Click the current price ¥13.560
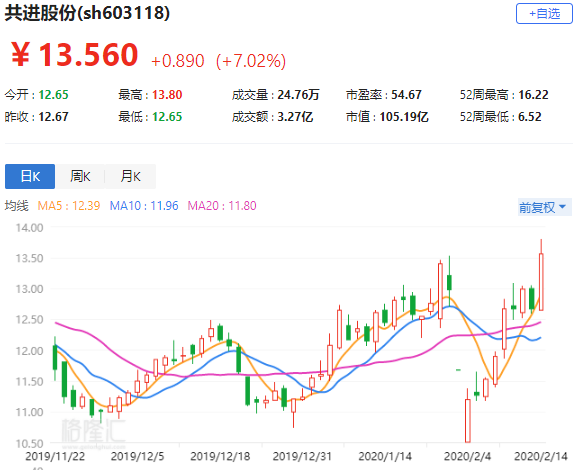This screenshot has width=578, height=470. 74,55
